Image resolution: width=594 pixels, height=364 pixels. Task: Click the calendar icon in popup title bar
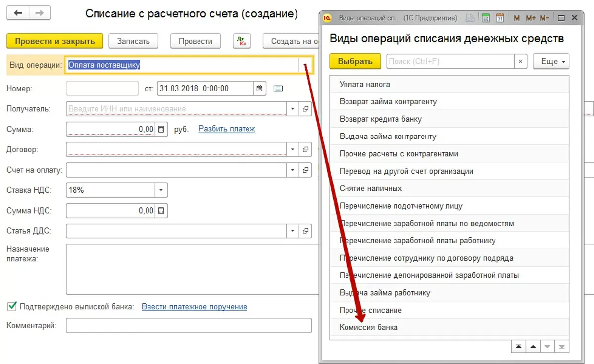tap(500, 18)
